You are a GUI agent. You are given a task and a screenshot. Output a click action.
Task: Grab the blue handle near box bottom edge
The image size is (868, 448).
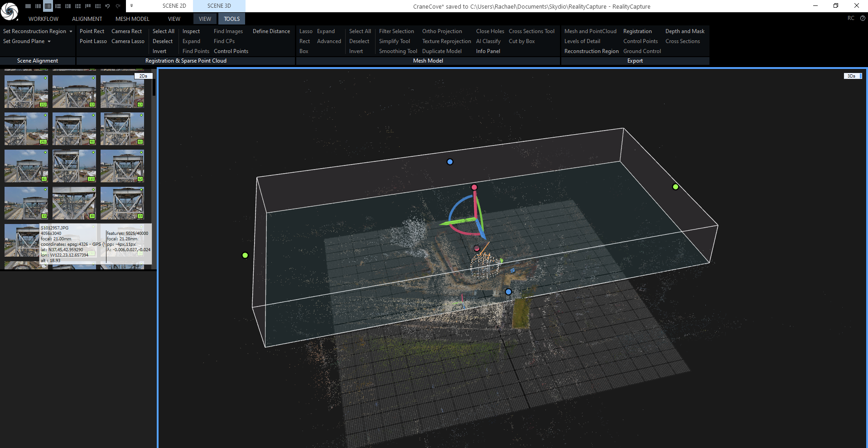point(508,292)
